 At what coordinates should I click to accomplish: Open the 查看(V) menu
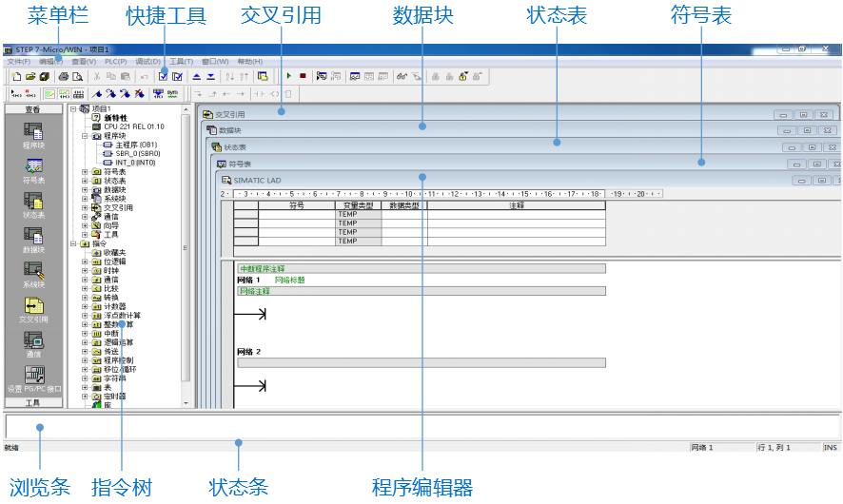[x=84, y=62]
